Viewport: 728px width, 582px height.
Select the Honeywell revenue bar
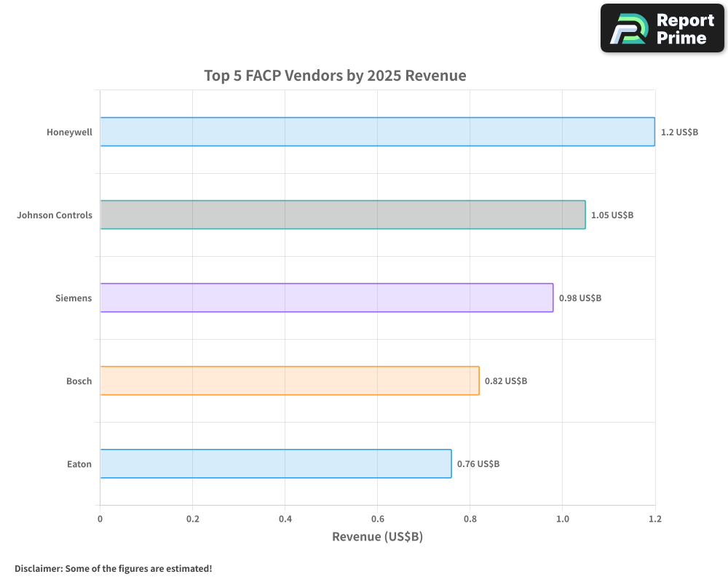[377, 132]
